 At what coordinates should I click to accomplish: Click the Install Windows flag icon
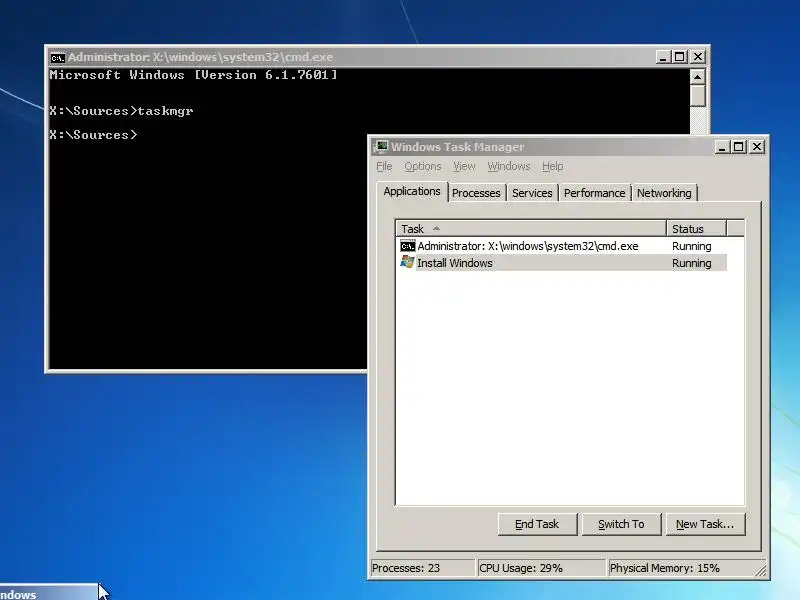407,263
